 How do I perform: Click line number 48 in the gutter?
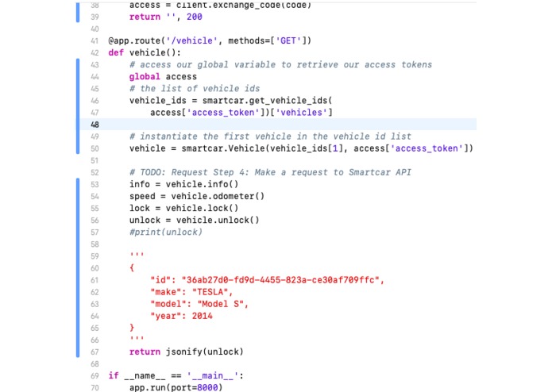[95, 125]
